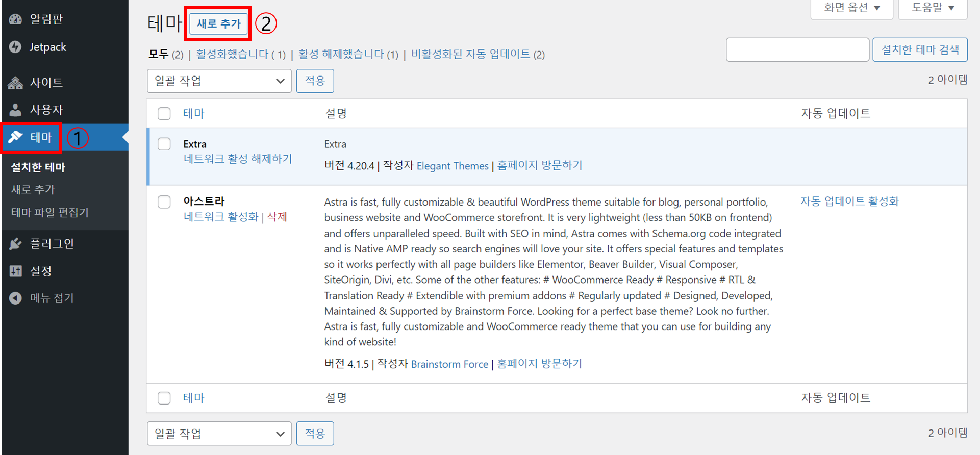Screen dimensions: 980x455
Task: Click the 알림판 dashboard icon
Action: pos(15,19)
